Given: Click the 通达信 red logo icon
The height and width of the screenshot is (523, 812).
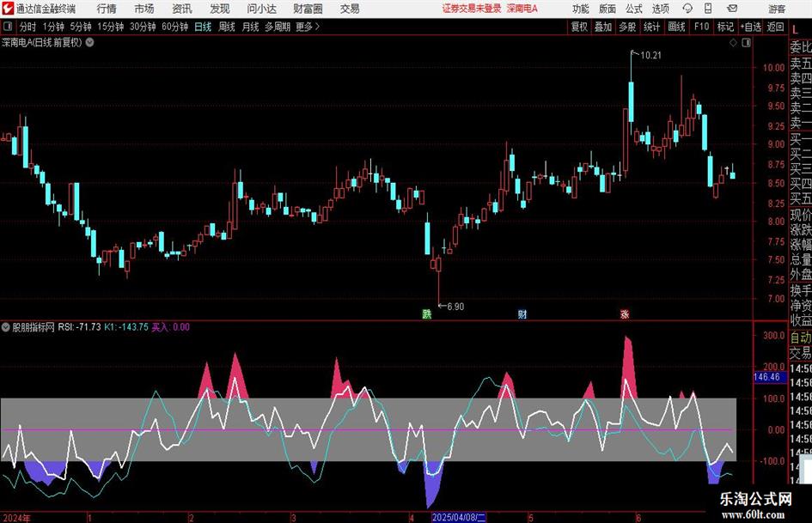Looking at the screenshot, I should (x=8, y=9).
